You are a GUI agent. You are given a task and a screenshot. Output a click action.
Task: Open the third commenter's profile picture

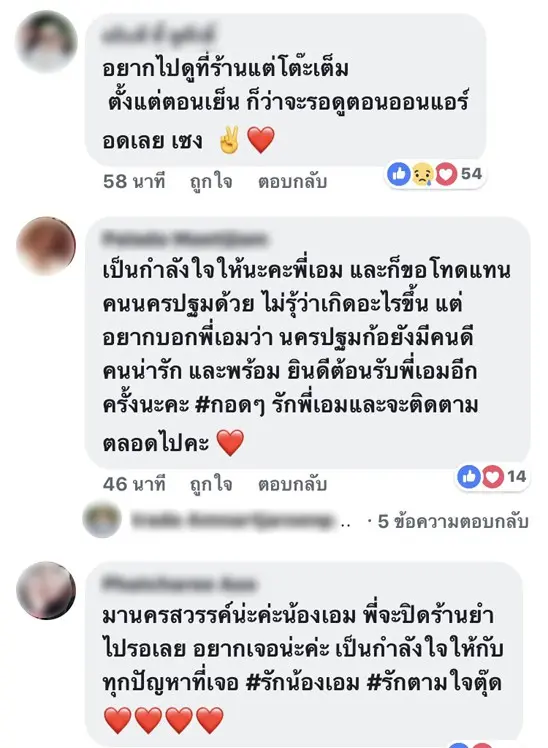pyautogui.click(x=46, y=590)
